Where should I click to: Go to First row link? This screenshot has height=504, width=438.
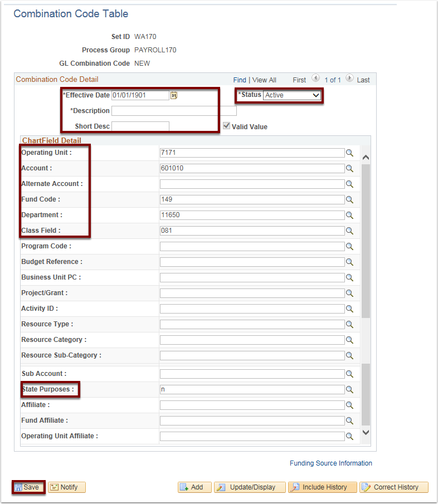click(x=299, y=80)
